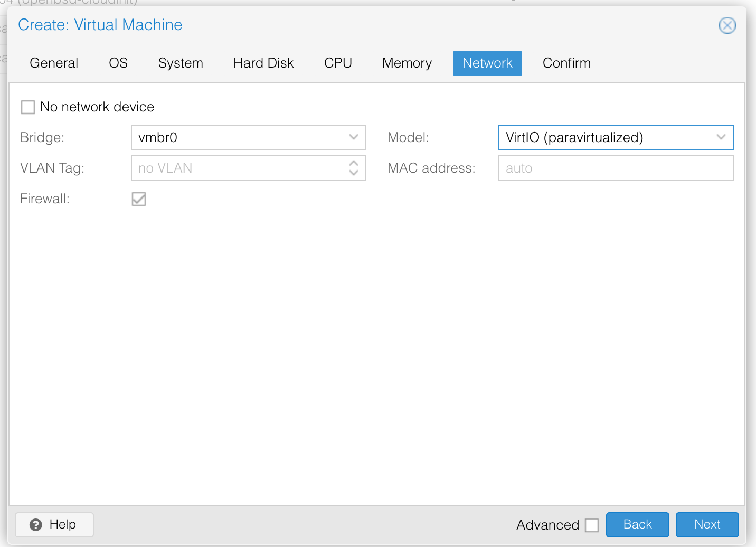Switch to the General tab
Viewport: 756px width, 547px height.
(x=53, y=63)
